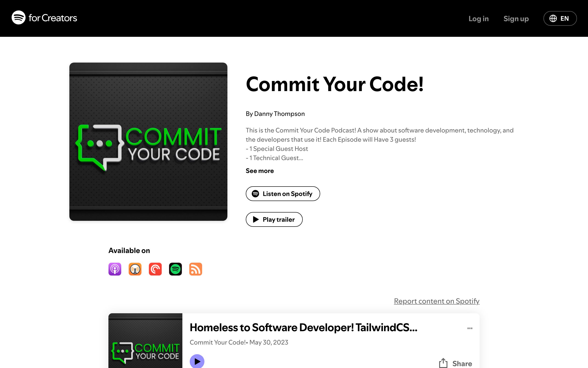Image resolution: width=588 pixels, height=368 pixels.
Task: Open Apple Podcasts availability icon
Action: (x=115, y=269)
